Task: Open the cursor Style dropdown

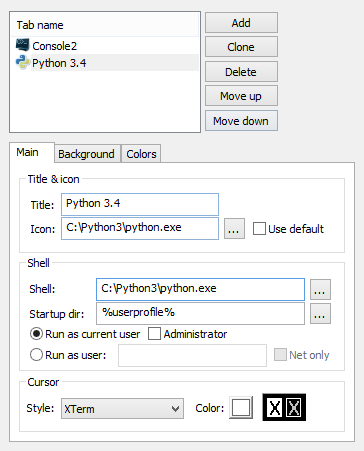Action: [122, 408]
